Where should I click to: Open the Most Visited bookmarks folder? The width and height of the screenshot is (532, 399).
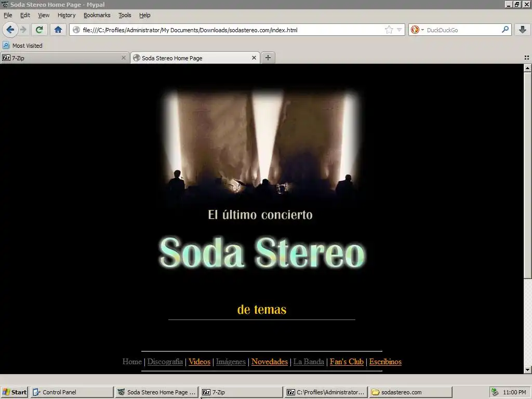23,46
